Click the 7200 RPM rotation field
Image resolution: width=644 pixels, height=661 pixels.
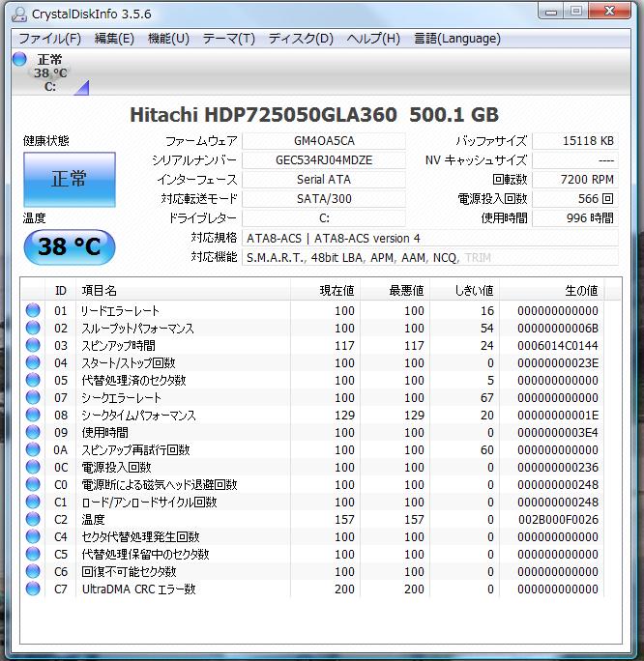pyautogui.click(x=575, y=180)
